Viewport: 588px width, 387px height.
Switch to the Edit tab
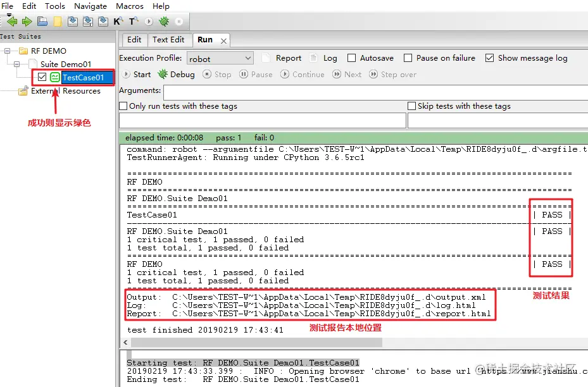(x=134, y=39)
